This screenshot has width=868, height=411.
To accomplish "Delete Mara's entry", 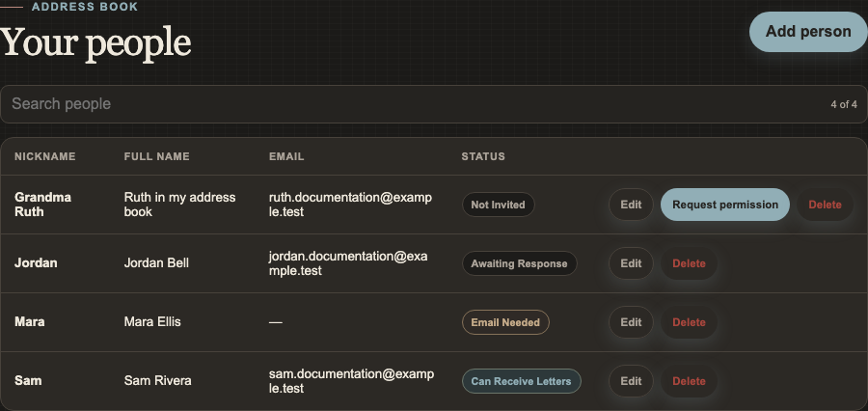I will [x=689, y=322].
